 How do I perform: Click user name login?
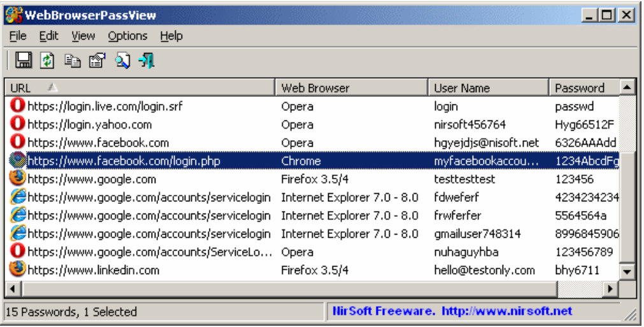[446, 106]
